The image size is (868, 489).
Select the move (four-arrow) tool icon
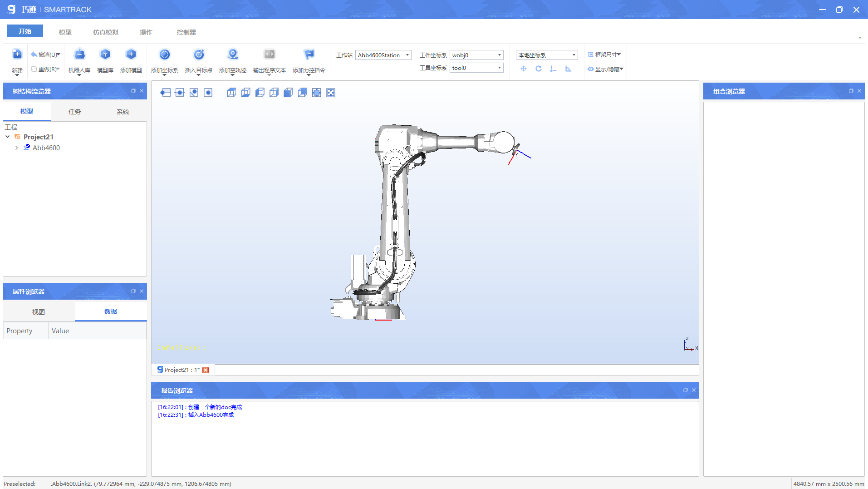[x=524, y=69]
